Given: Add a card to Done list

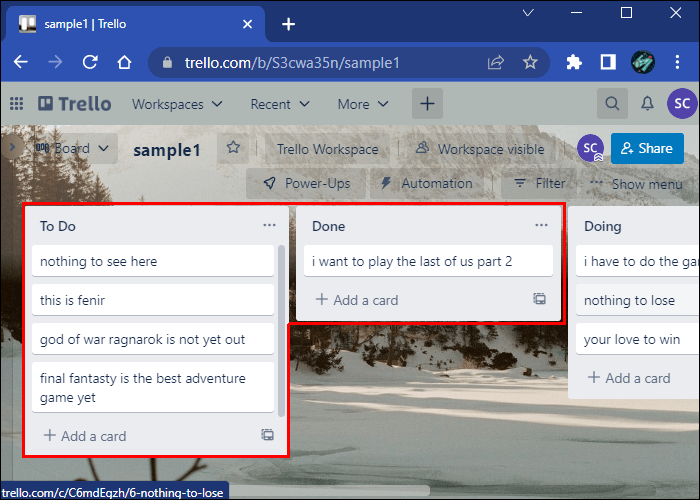Looking at the screenshot, I should (x=357, y=300).
